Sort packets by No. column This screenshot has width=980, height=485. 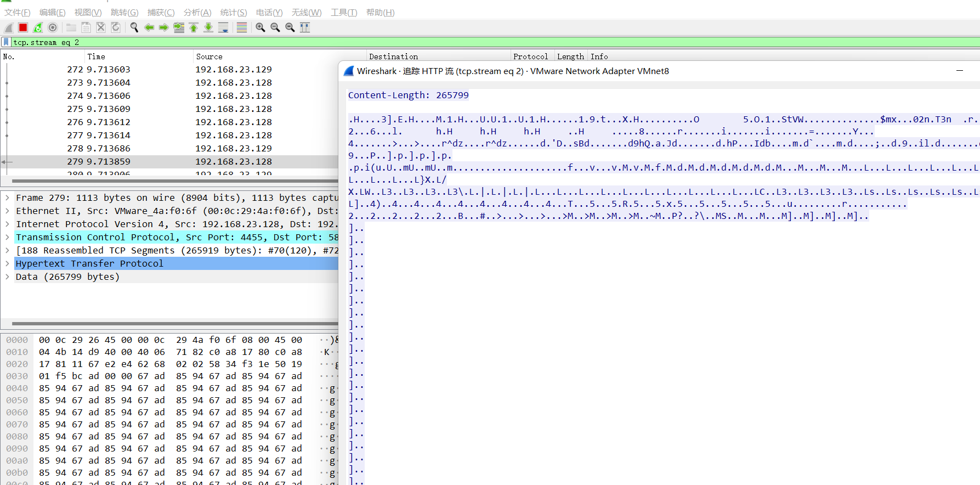[43, 57]
